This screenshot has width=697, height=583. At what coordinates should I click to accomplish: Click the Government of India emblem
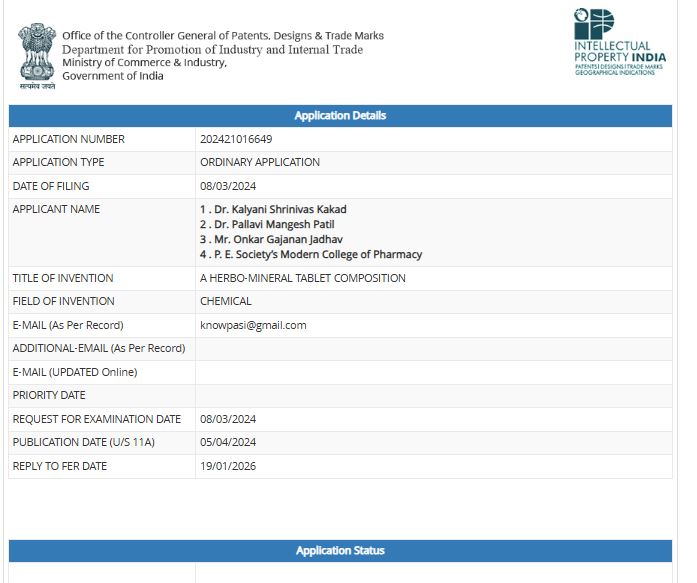pos(37,56)
